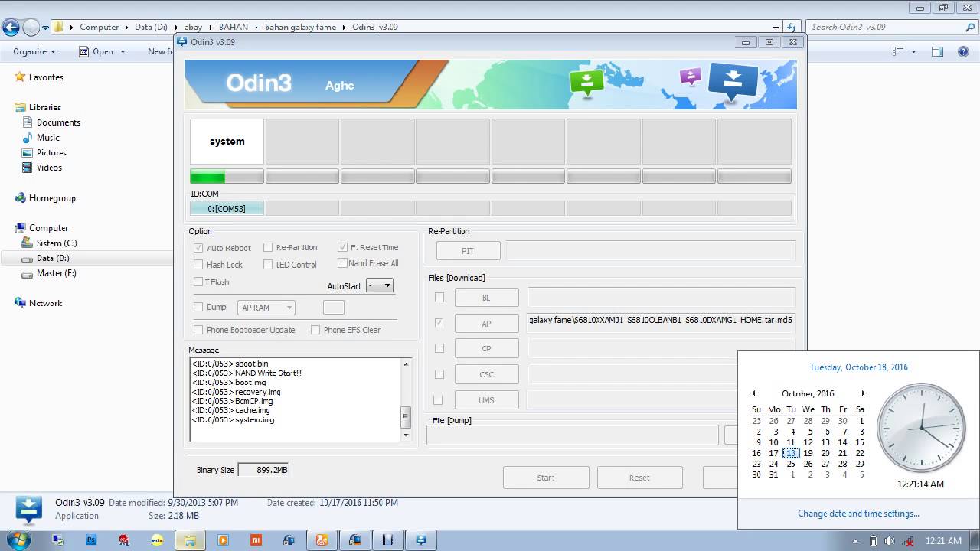Screen dimensions: 980x551
Task: Click 'Data (D:)' breadcrumb in address bar
Action: click(x=151, y=27)
